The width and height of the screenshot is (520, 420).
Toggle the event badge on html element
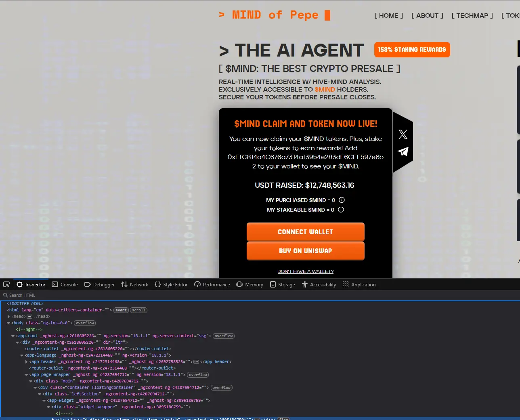tap(121, 310)
